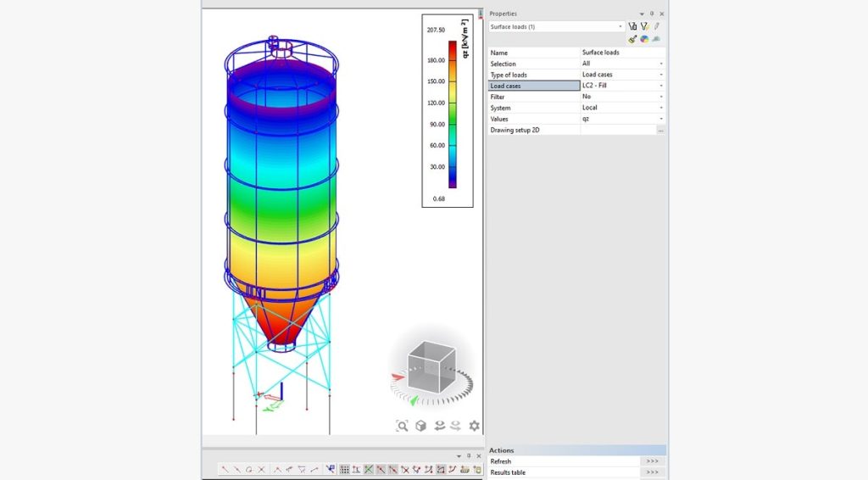
Task: Click the Results table >>> button
Action: [x=652, y=472]
